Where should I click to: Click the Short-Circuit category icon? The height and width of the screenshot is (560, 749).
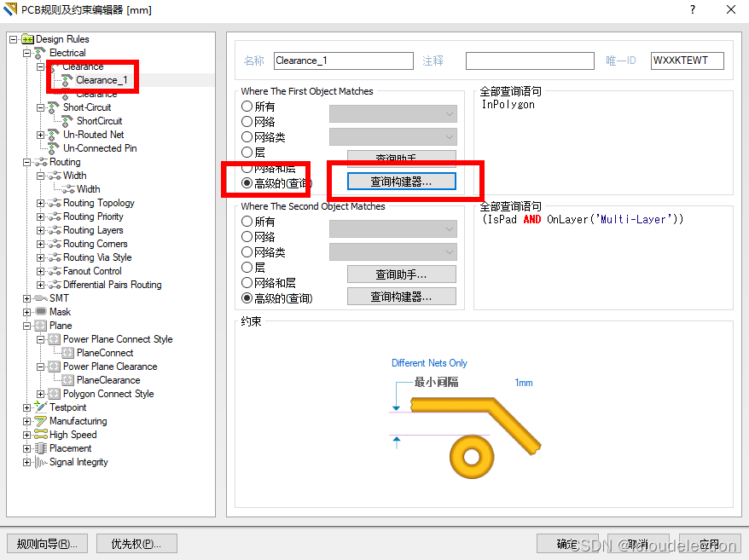(54, 107)
